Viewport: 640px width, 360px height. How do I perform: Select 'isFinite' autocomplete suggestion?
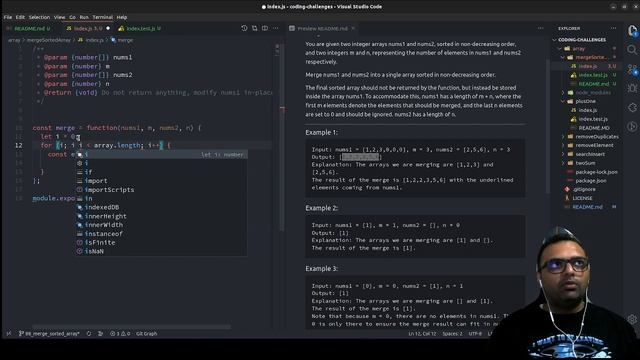(161, 242)
